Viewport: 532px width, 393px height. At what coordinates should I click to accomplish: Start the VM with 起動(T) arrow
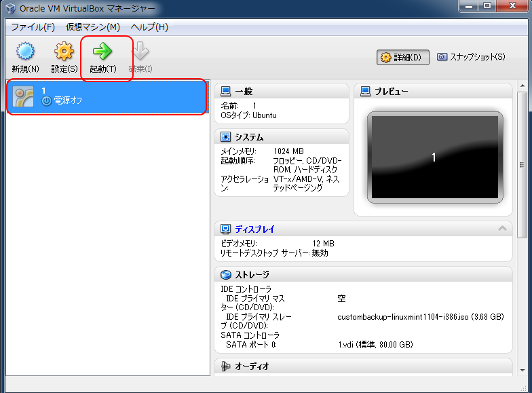pos(102,52)
